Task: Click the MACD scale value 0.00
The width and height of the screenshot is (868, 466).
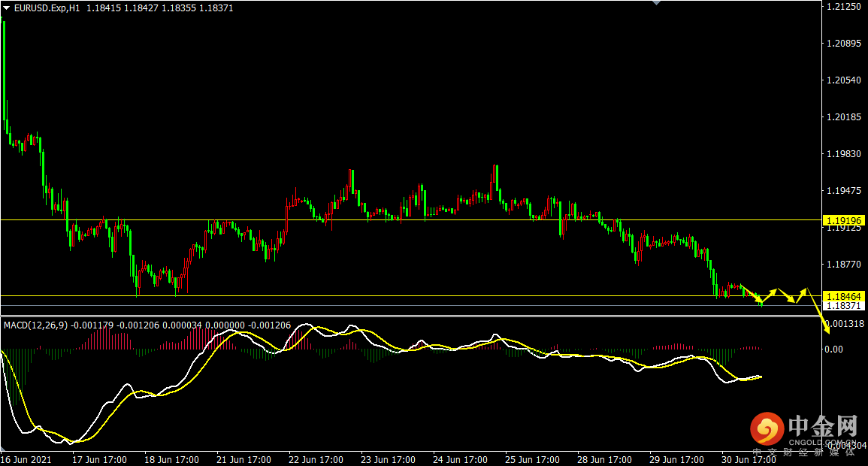Action: coord(834,349)
